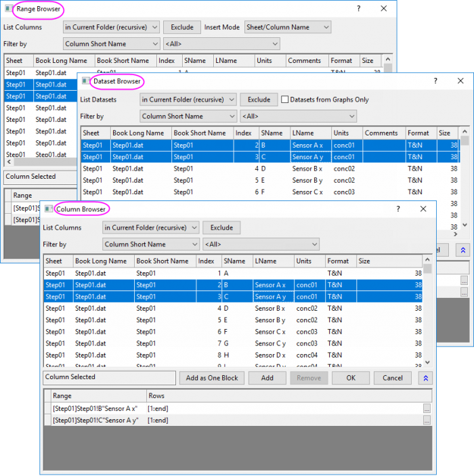Open help in the Column Browser window
This screenshot has height=476, width=474.
(x=398, y=209)
